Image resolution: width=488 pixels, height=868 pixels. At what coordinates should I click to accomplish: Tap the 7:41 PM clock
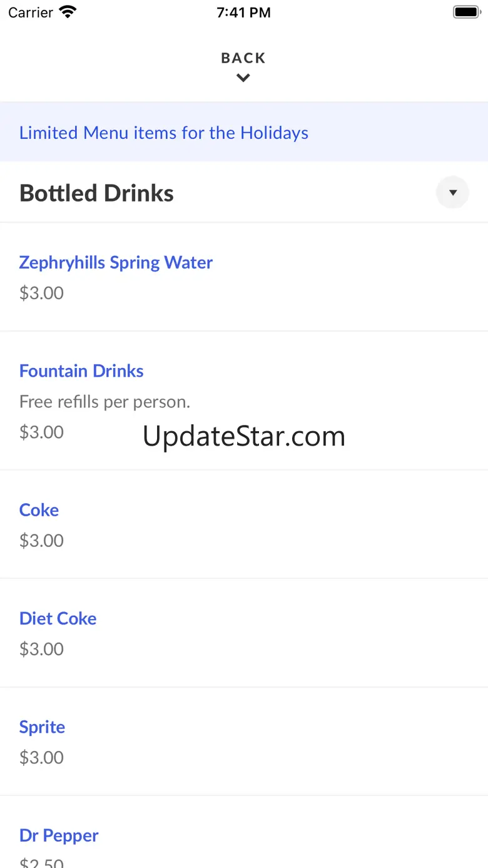coord(244,13)
